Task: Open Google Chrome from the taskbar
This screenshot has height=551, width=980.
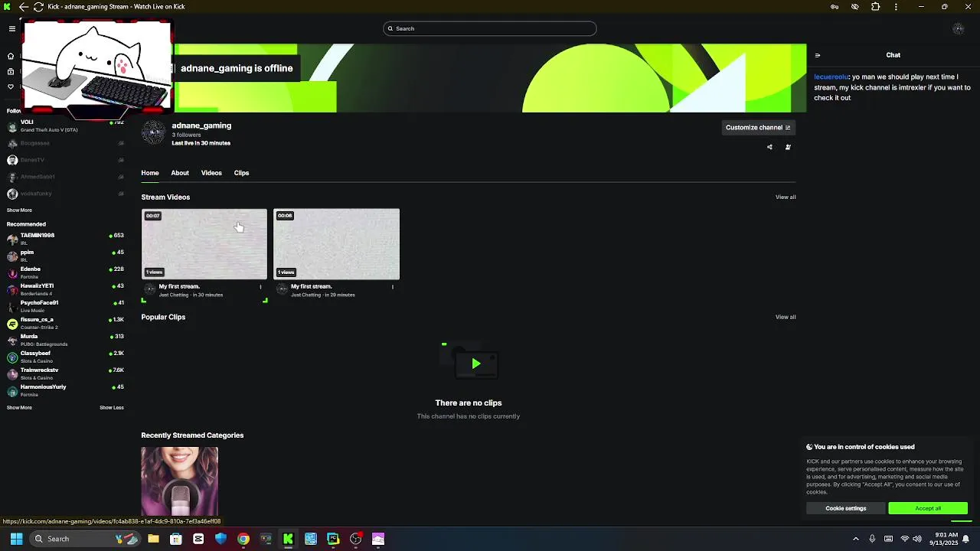Action: click(x=243, y=539)
